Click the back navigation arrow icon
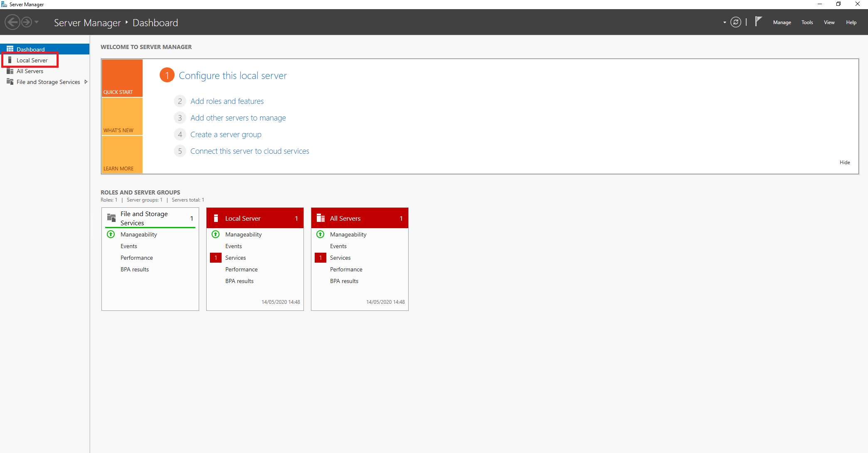Screen dimensions: 868x453 tap(12, 22)
